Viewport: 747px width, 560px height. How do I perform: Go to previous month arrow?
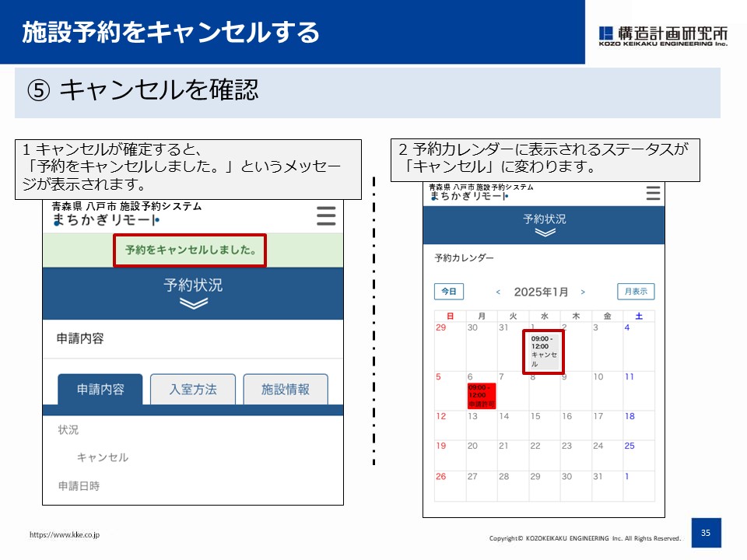499,292
